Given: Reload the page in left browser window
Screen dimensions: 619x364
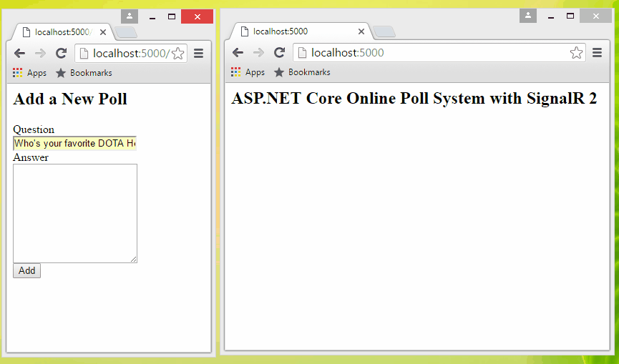Looking at the screenshot, I should click(x=61, y=53).
